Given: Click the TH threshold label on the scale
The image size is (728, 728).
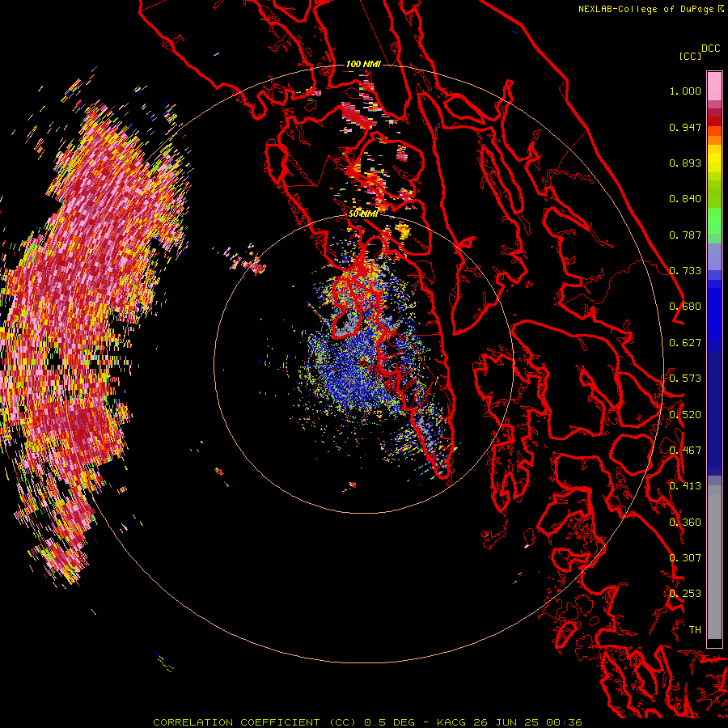Looking at the screenshot, I should (695, 629).
